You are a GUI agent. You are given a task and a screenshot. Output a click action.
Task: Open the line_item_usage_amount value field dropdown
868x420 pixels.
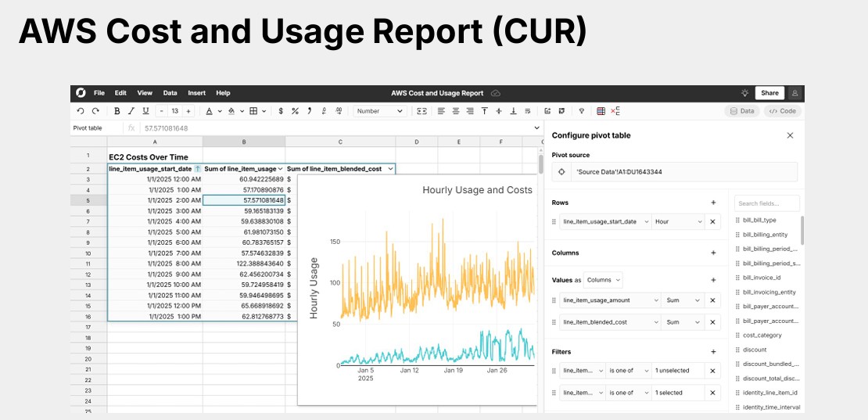[x=610, y=300]
